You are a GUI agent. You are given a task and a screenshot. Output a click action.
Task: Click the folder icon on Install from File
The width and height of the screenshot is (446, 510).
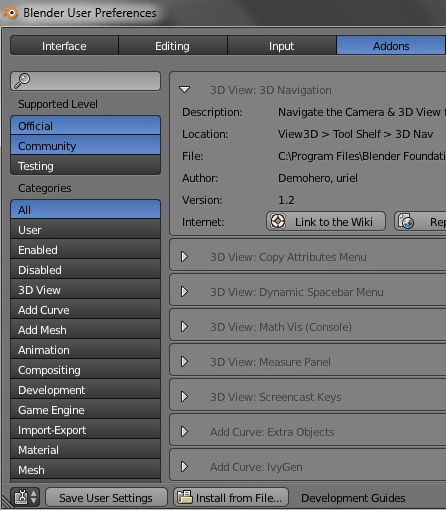[185, 497]
